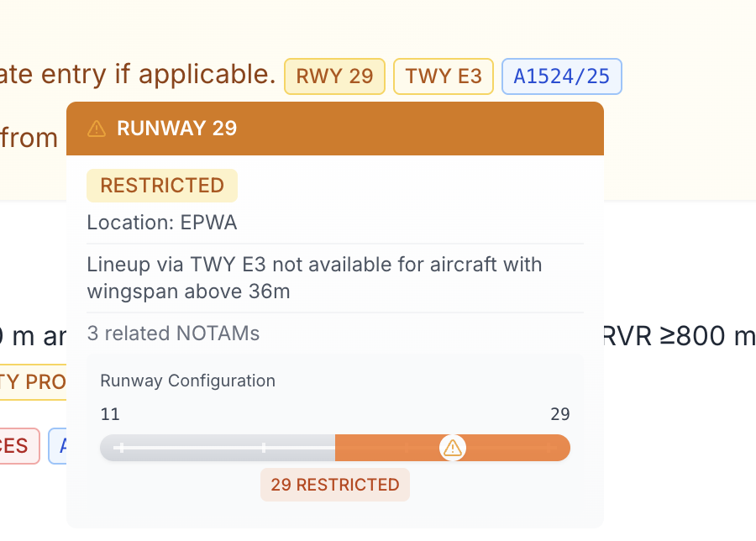The width and height of the screenshot is (756, 541).
Task: Click the Lineup via TWY E3 description text
Action: (314, 278)
